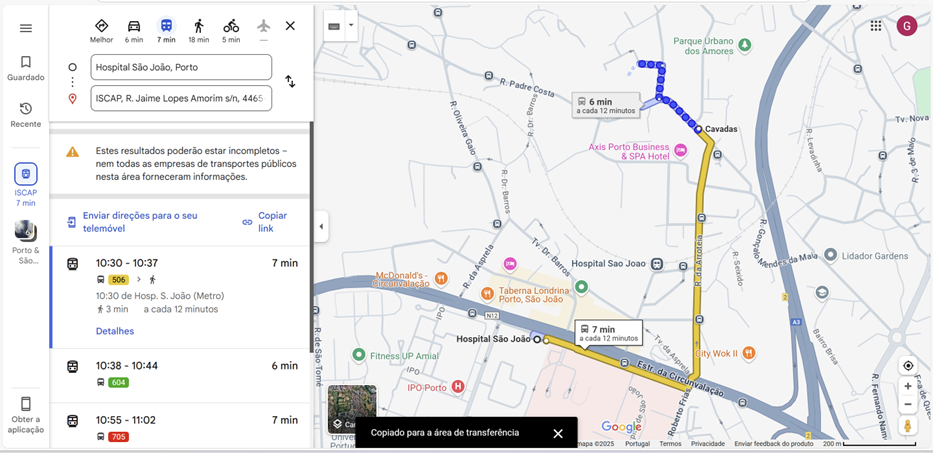Click the 7 min route callout on map
The image size is (933, 453).
pos(609,332)
